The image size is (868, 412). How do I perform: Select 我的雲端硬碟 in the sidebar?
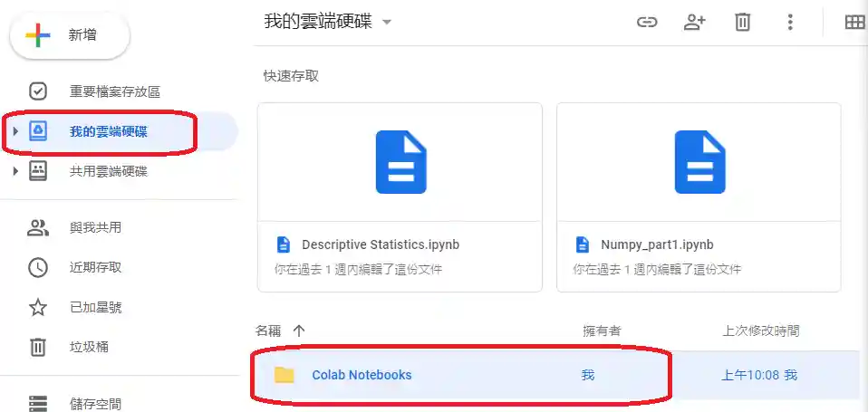(109, 131)
